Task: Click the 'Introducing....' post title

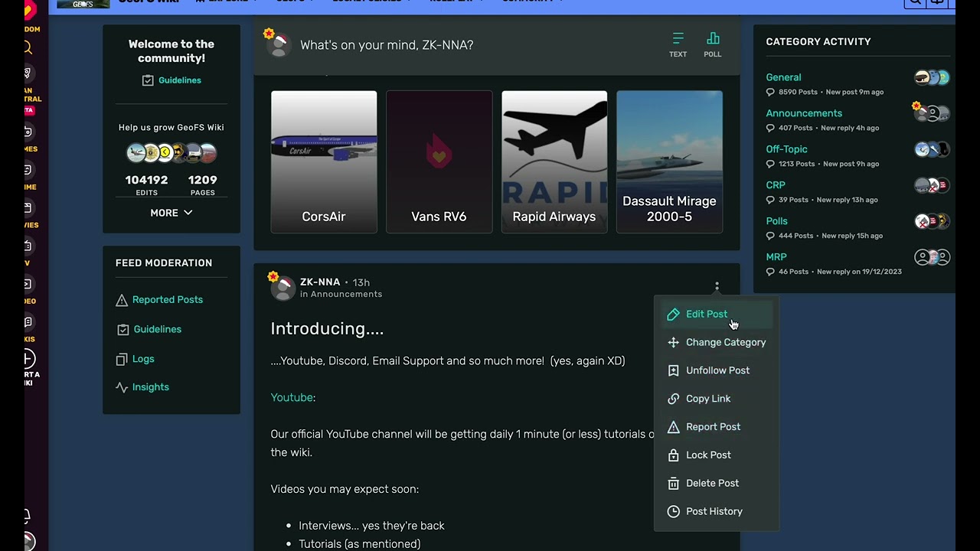Action: click(327, 329)
